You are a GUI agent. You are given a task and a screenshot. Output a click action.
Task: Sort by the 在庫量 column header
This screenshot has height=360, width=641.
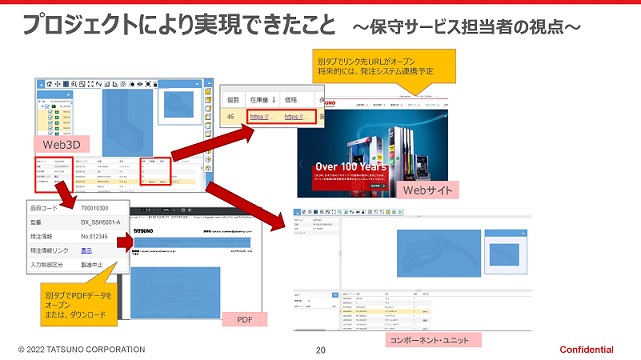coord(262,100)
